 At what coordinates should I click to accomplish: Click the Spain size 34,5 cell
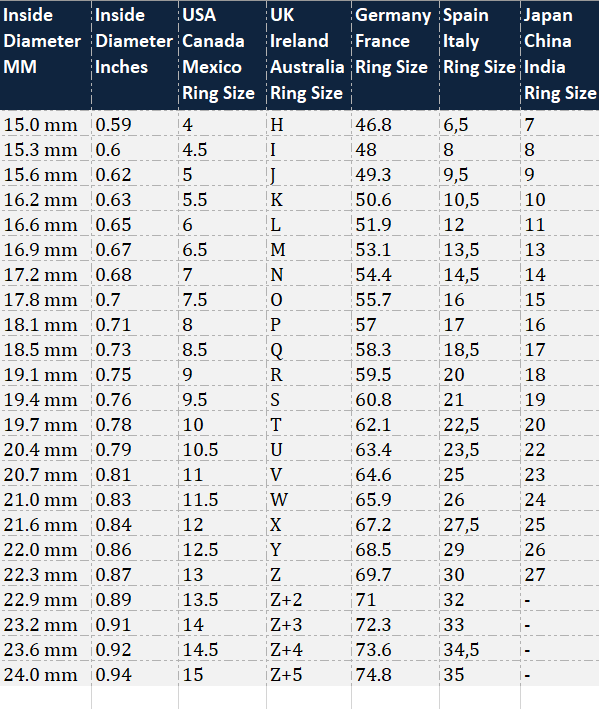click(x=480, y=649)
